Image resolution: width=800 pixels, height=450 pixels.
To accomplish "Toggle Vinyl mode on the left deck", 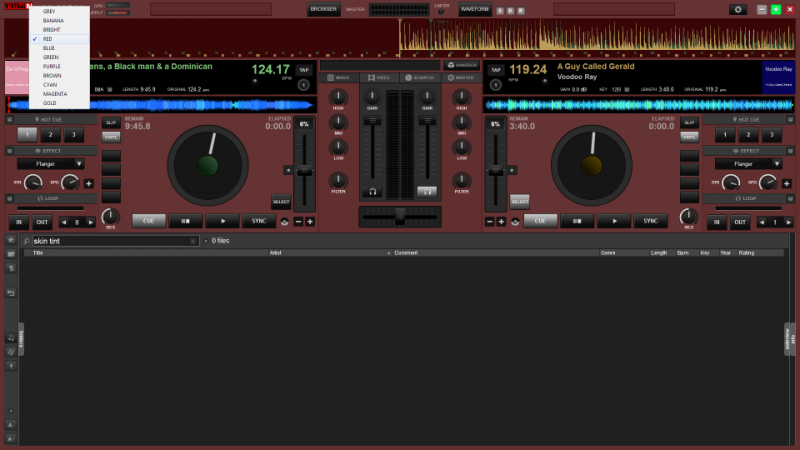I will [x=110, y=136].
